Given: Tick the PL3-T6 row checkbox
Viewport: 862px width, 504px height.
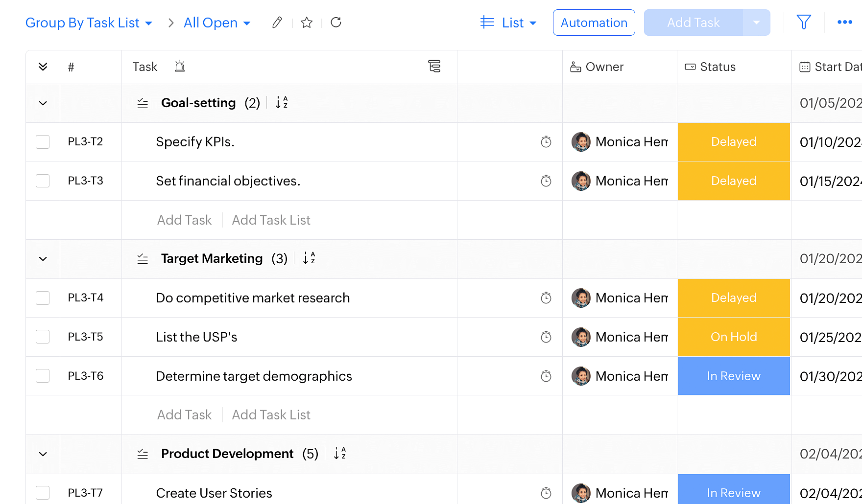Looking at the screenshot, I should point(43,376).
